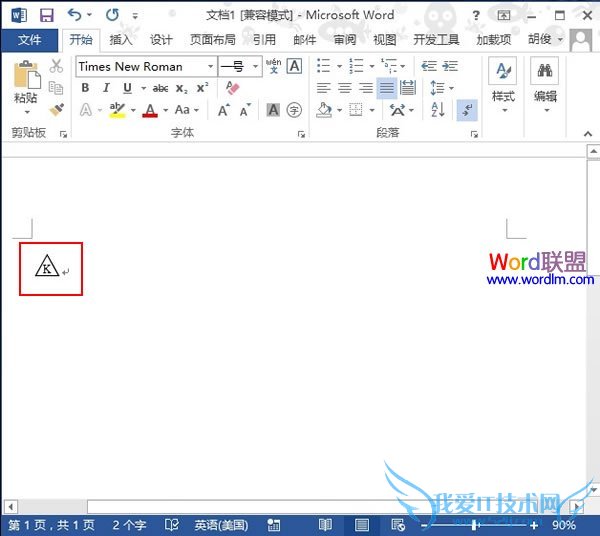Open font color dropdown arrow
The height and width of the screenshot is (536, 600).
point(166,111)
